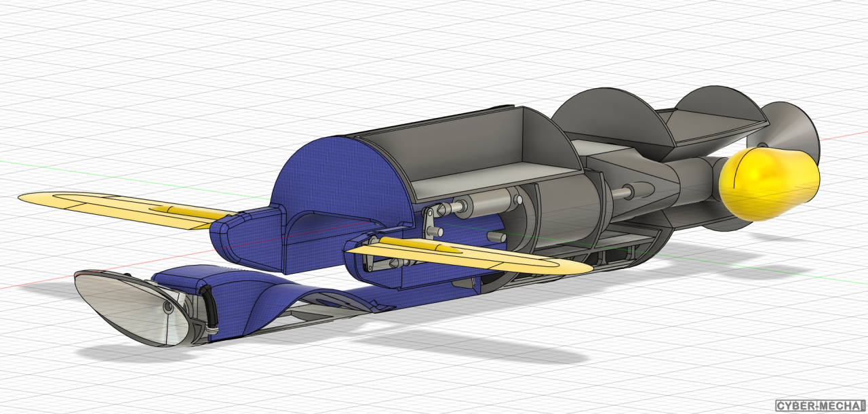868x414 pixels.
Task: Select the blue curved lower hull strip
Action: coord(285,298)
